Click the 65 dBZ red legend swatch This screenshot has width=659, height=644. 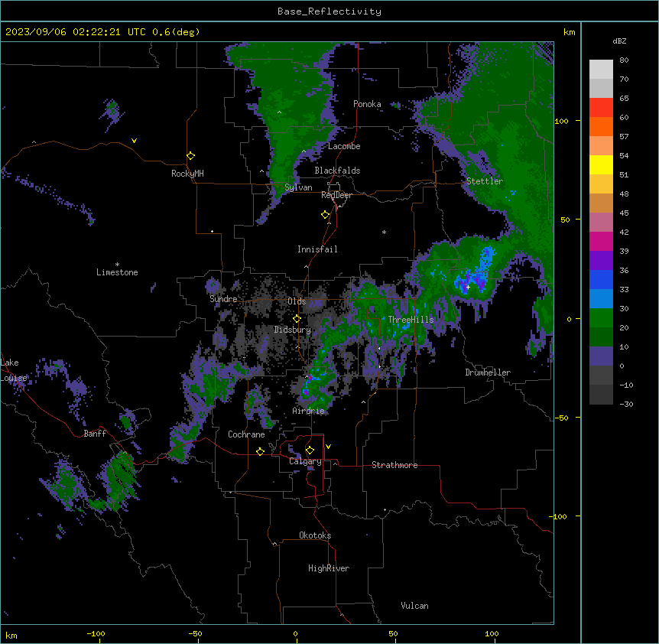point(601,107)
